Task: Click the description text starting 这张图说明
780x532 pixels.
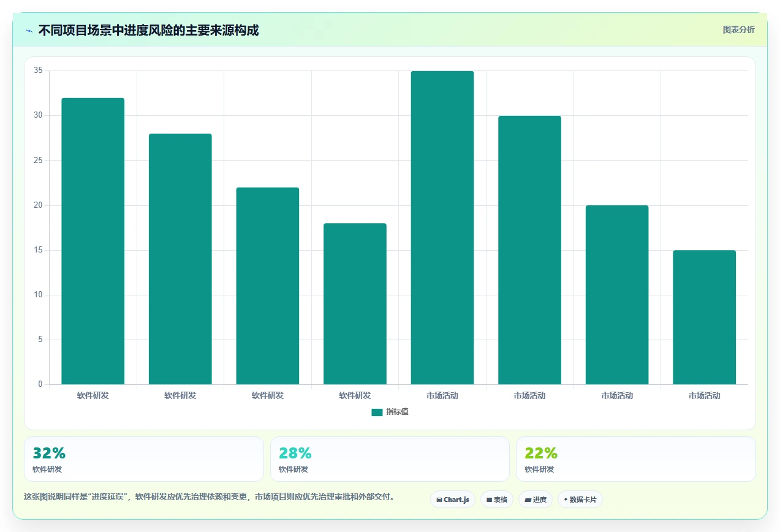Action: coord(210,497)
